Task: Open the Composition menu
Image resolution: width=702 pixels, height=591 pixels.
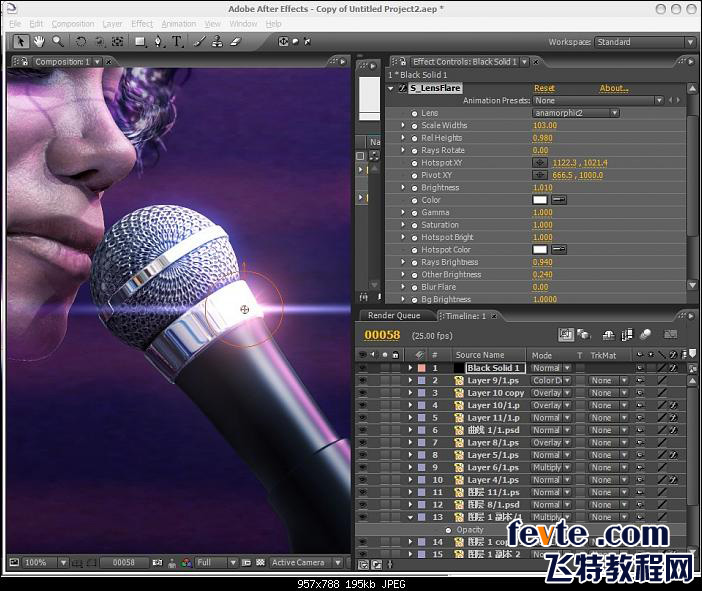Action: coord(73,24)
